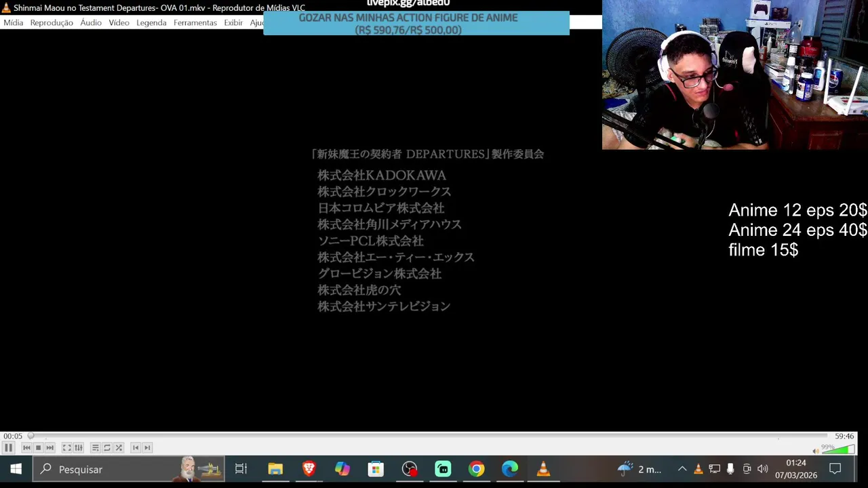The width and height of the screenshot is (868, 488).
Task: Pause playback with the pause button
Action: coord(8,447)
